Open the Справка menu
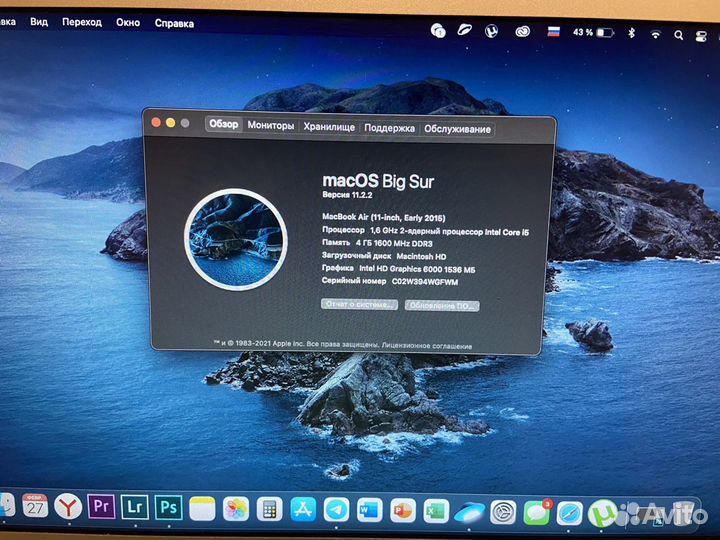The width and height of the screenshot is (720, 540). pyautogui.click(x=174, y=23)
